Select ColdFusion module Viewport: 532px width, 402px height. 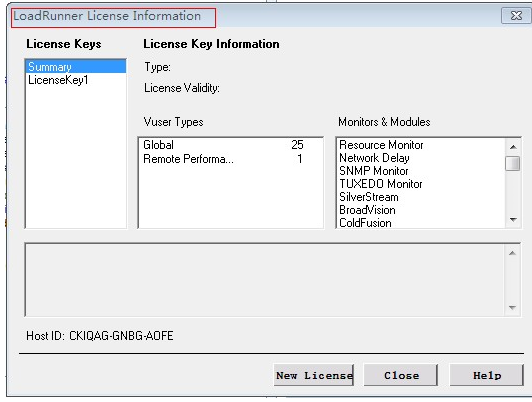[x=365, y=223]
